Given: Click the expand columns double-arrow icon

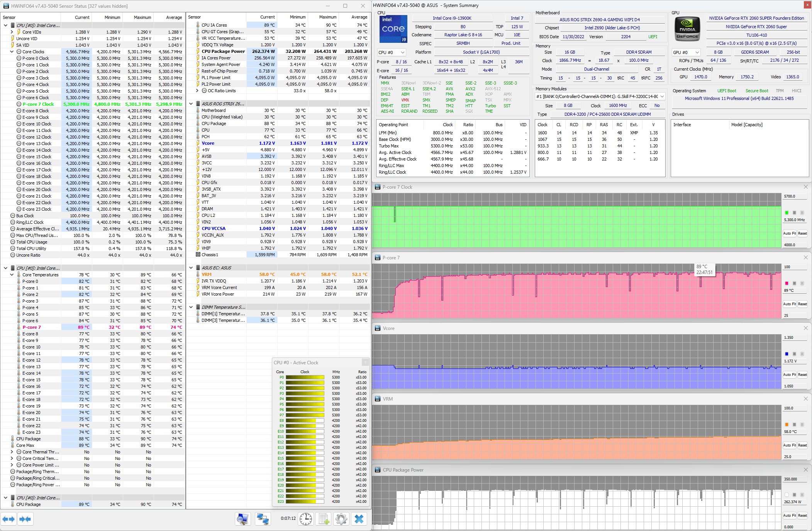Looking at the screenshot, I should (8, 519).
